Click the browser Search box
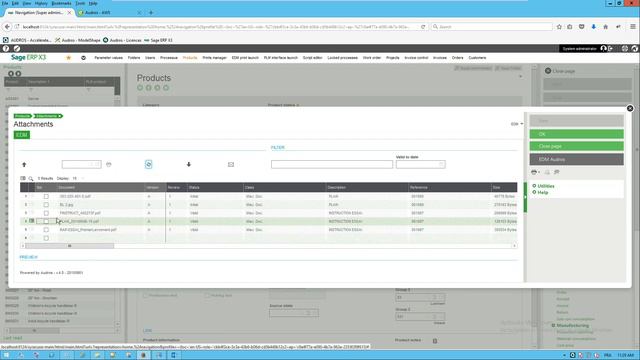 click(x=491, y=27)
